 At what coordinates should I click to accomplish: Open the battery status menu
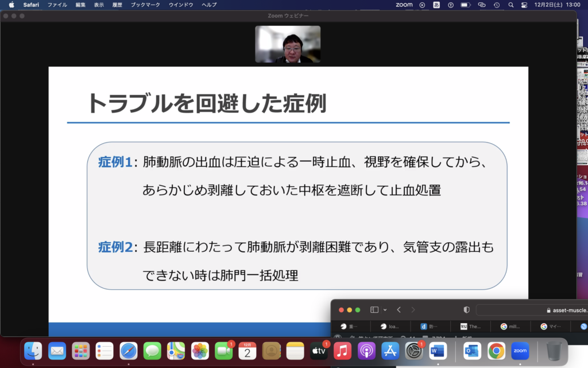[x=466, y=5]
